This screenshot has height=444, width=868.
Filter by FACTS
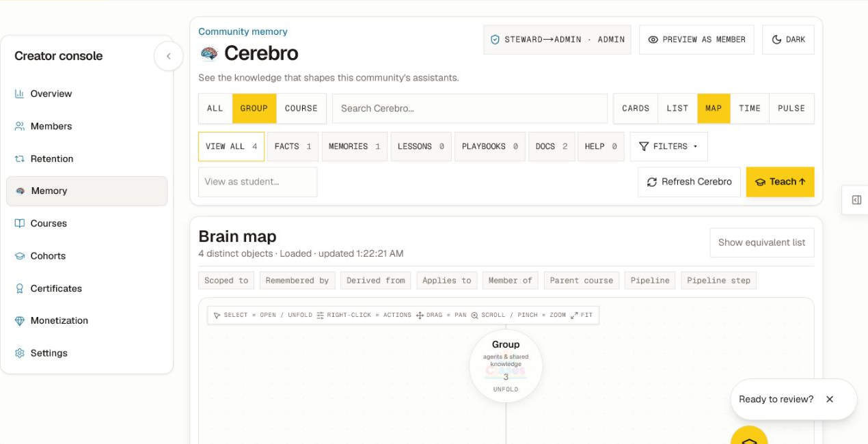click(x=293, y=146)
